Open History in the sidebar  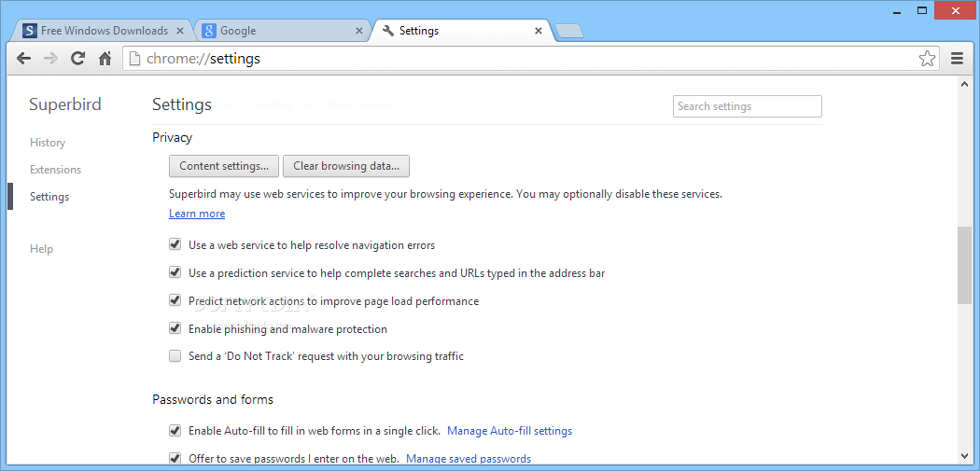48,143
